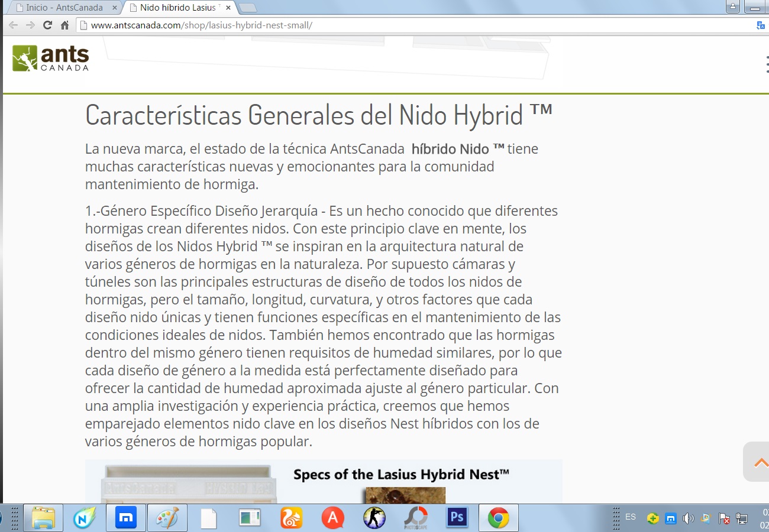Click the heading Características Generales del Nido Hybrid
The image size is (769, 532).
[319, 114]
